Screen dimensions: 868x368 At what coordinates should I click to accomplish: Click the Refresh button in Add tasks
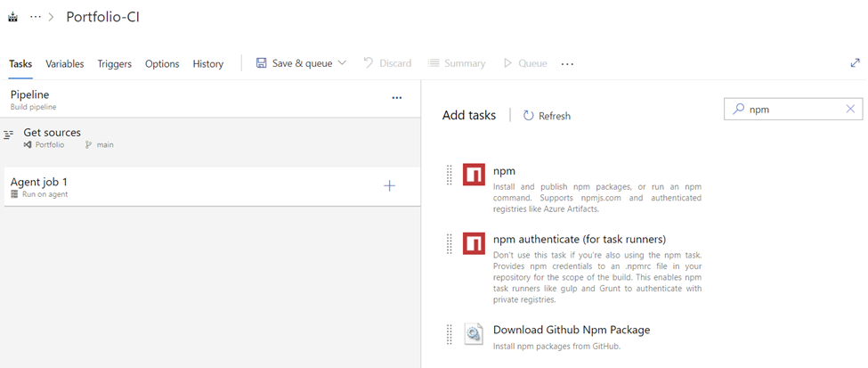547,116
